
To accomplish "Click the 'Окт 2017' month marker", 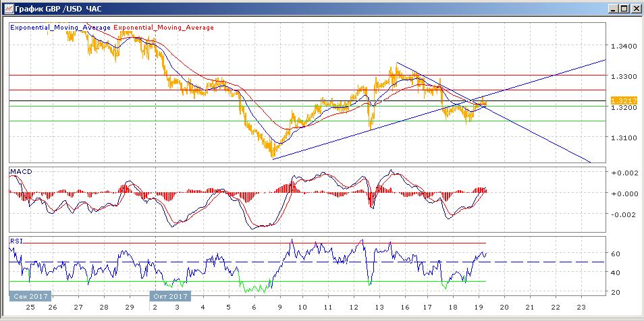I will pyautogui.click(x=169, y=296).
